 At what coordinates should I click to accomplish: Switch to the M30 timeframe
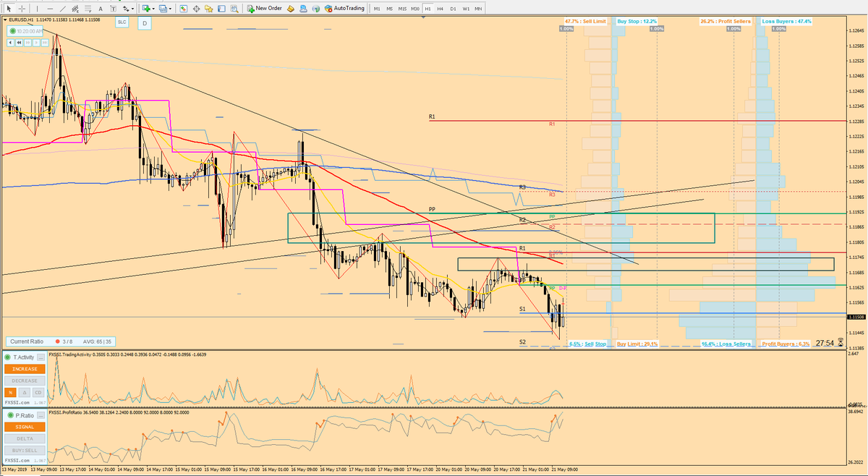tap(415, 9)
